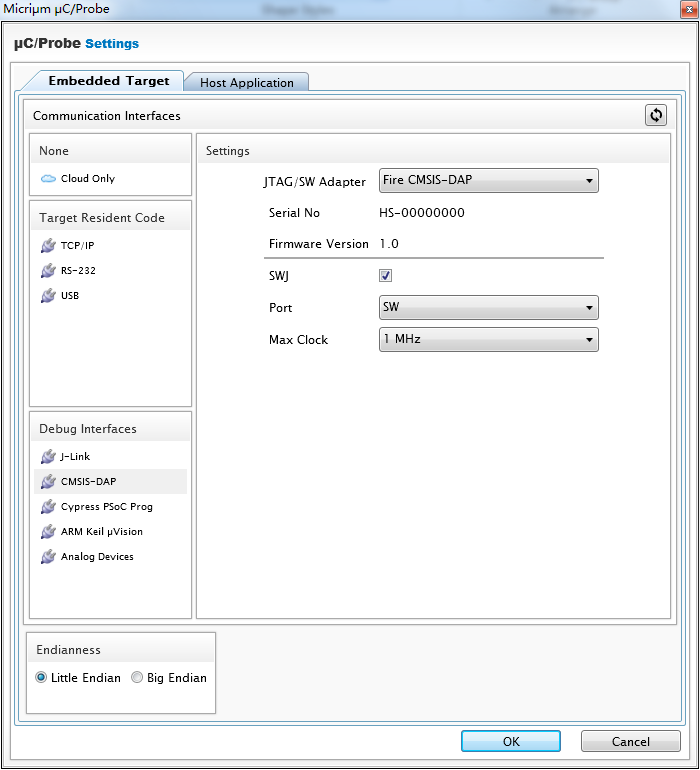The width and height of the screenshot is (700, 770).
Task: Click the plug icon beside TCP/IP
Action: point(48,245)
